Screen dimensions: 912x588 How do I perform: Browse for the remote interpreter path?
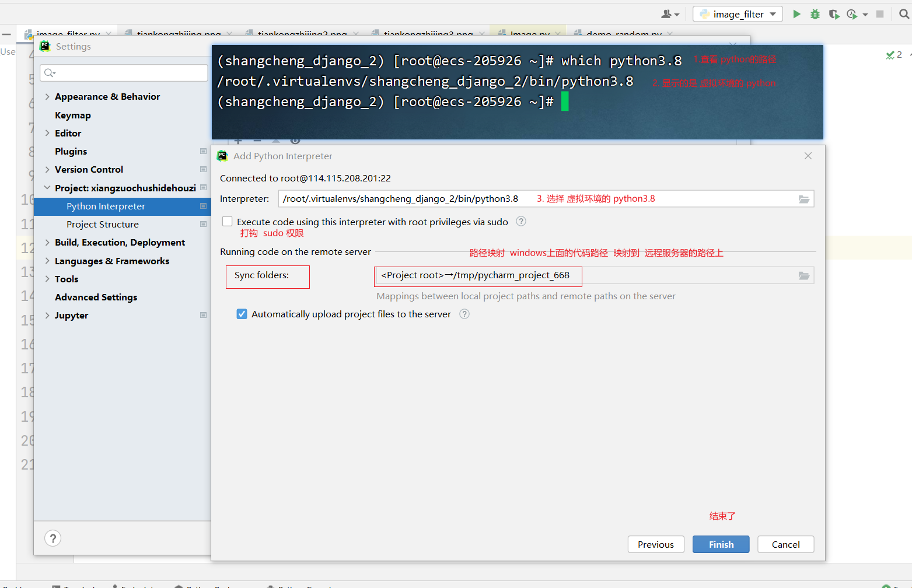click(804, 198)
